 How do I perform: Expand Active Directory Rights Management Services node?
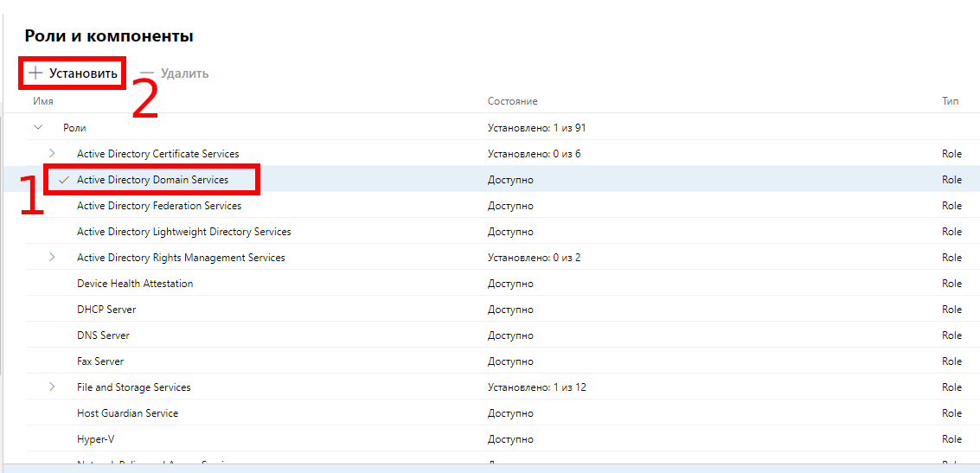point(52,257)
